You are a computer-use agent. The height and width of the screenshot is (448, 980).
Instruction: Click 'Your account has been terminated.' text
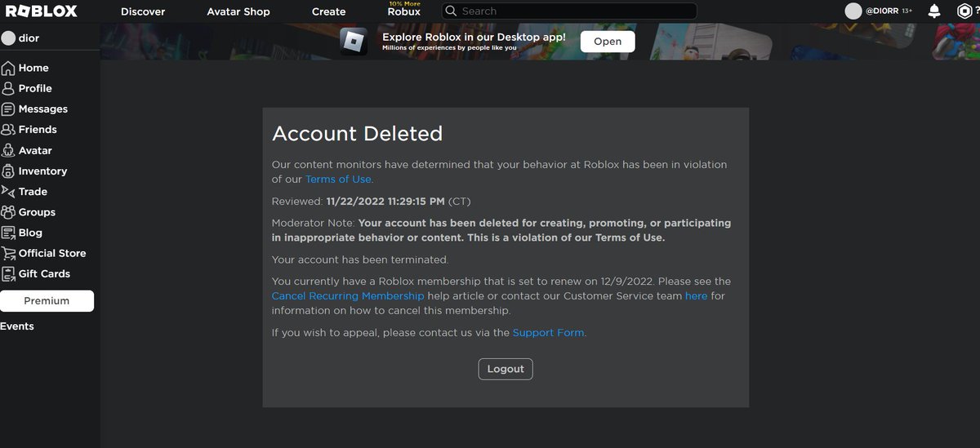(x=360, y=259)
